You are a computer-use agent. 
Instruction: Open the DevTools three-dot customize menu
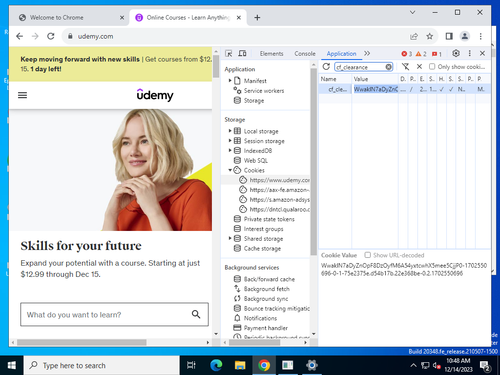(x=469, y=53)
